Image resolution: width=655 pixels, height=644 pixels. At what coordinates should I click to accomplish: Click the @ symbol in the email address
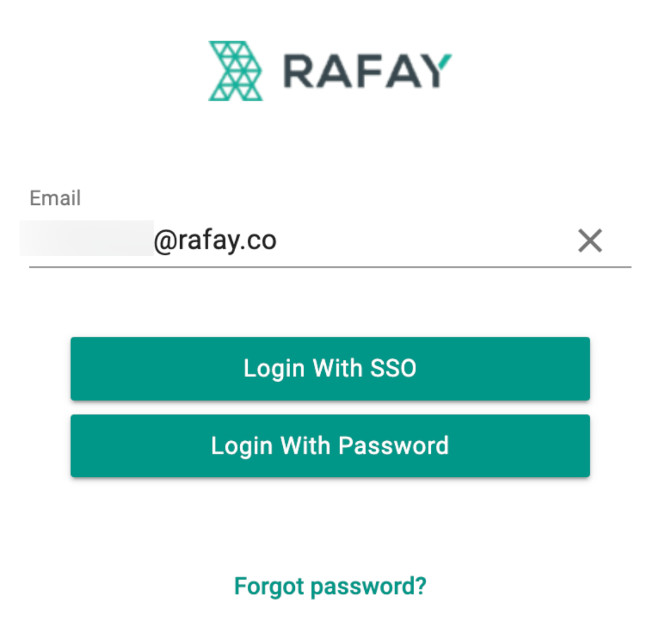click(166, 242)
